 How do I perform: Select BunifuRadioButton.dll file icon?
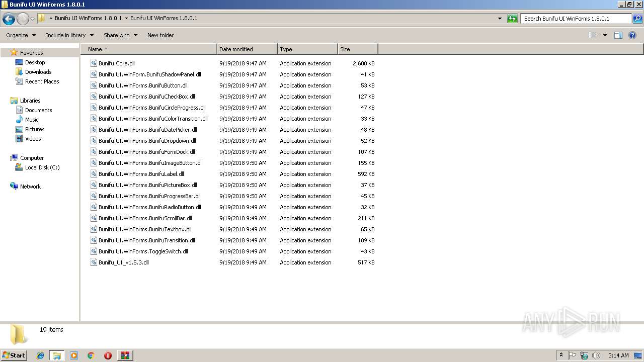coord(94,207)
